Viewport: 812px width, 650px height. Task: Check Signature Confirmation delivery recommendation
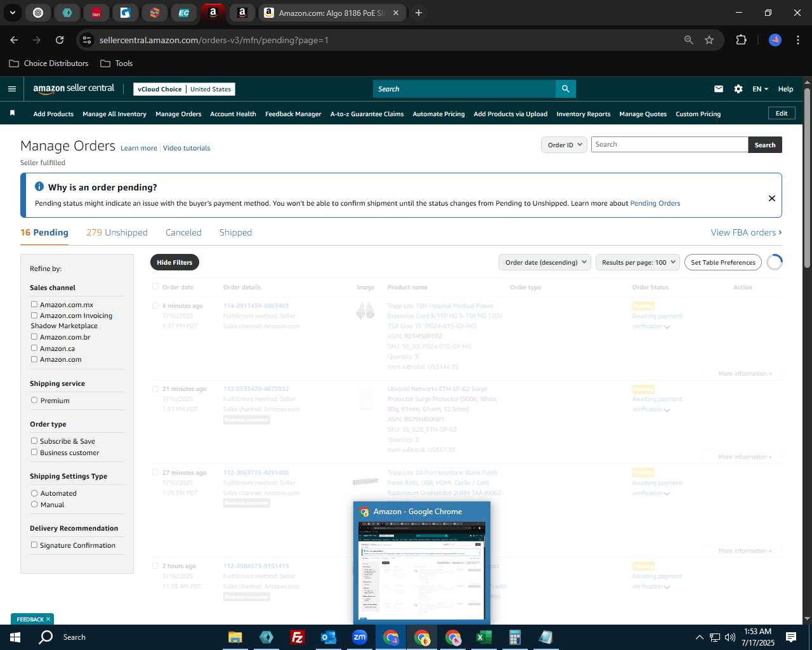34,545
